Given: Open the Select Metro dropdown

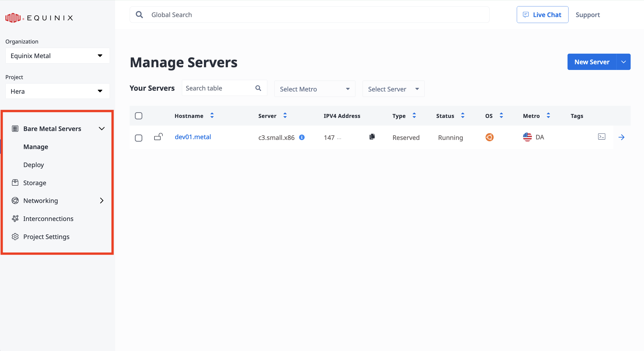Looking at the screenshot, I should (x=315, y=89).
